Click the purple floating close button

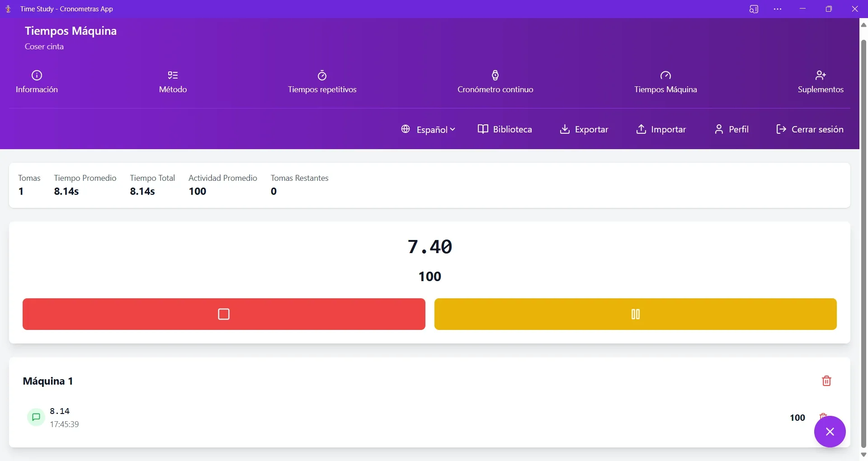[830, 432]
